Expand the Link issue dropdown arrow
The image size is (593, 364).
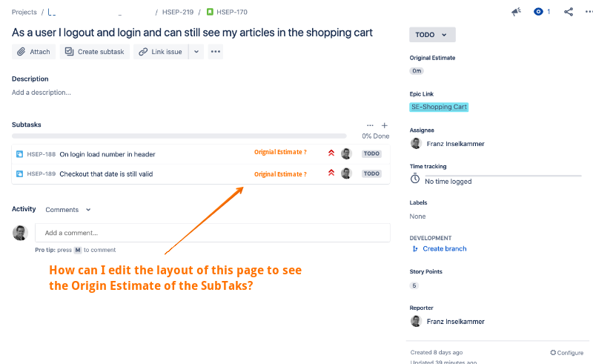coord(196,52)
